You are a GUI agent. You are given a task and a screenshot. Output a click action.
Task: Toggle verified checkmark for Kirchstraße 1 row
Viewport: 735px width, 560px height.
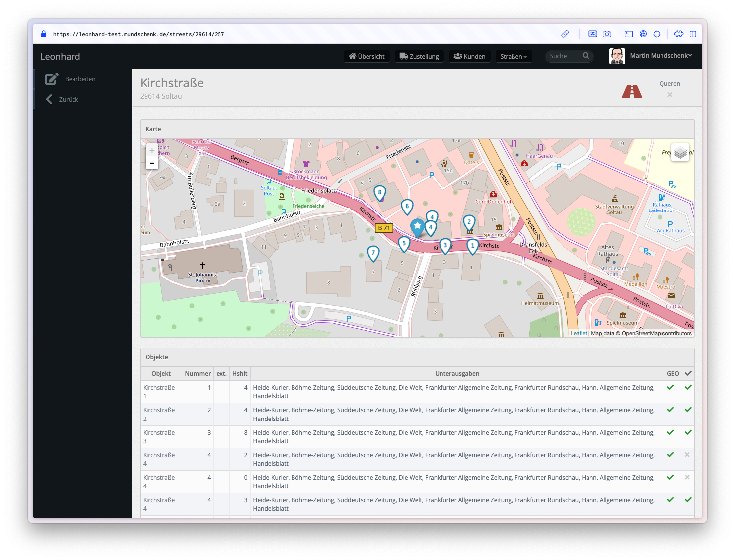[x=688, y=387]
